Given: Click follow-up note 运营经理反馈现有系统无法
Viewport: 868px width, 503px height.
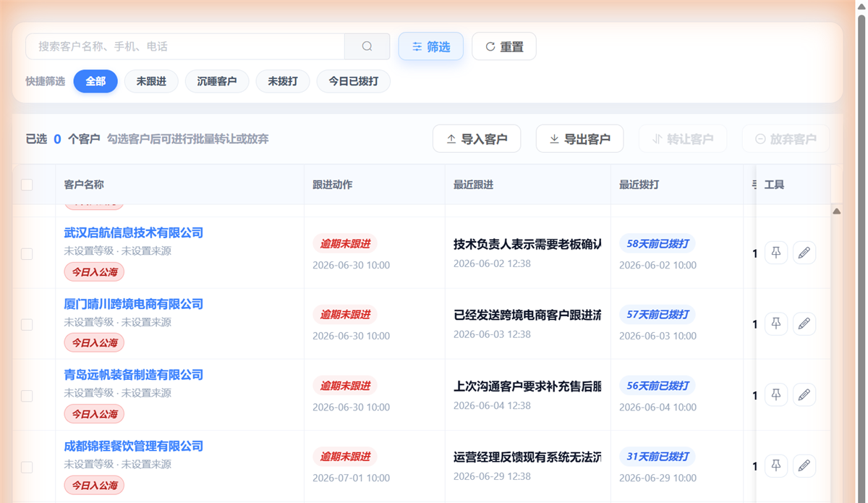Looking at the screenshot, I should (x=527, y=457).
